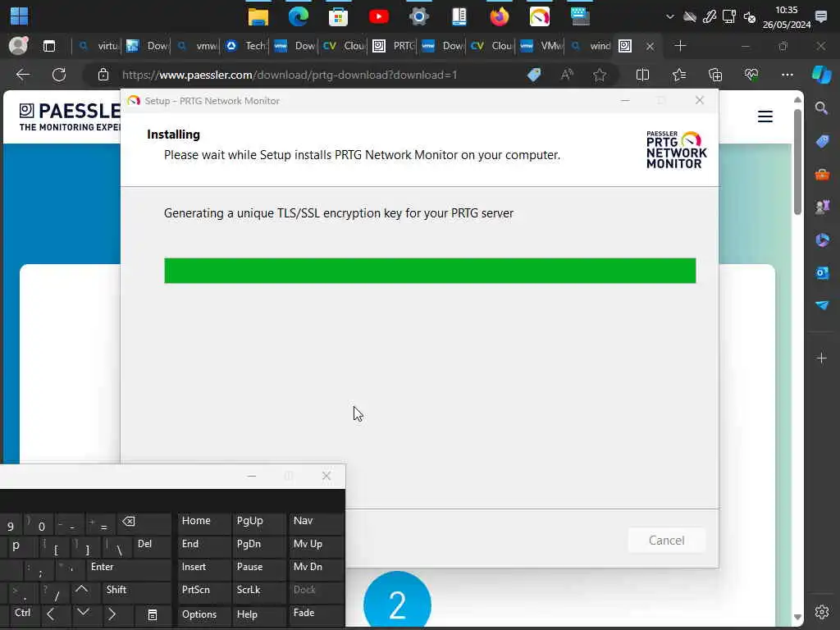
Task: Open File Explorer from the taskbar
Action: click(x=258, y=16)
